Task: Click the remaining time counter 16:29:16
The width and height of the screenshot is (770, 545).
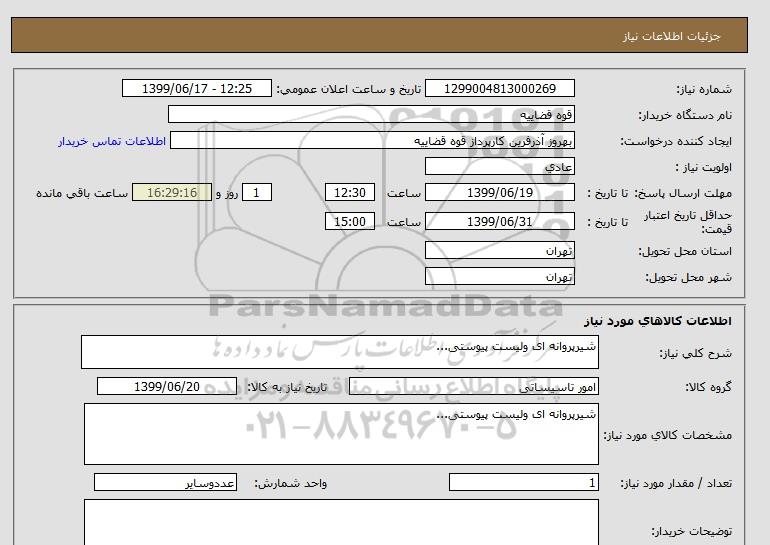Action: pos(172,192)
